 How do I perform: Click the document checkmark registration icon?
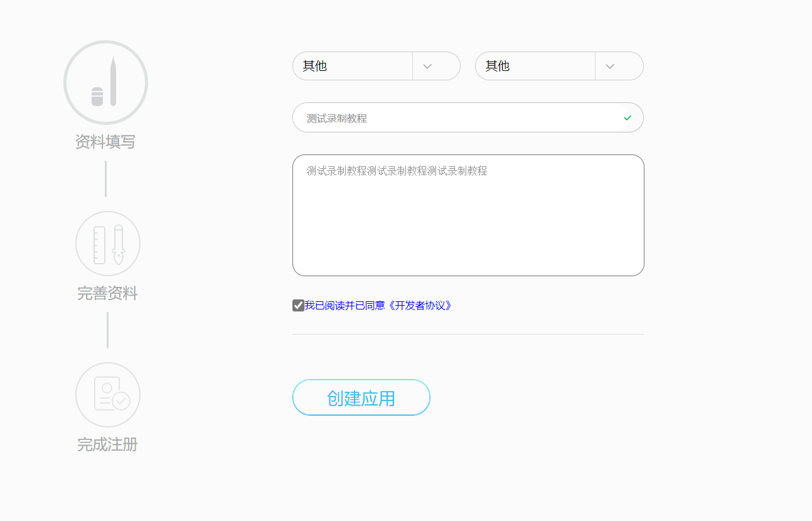click(108, 395)
